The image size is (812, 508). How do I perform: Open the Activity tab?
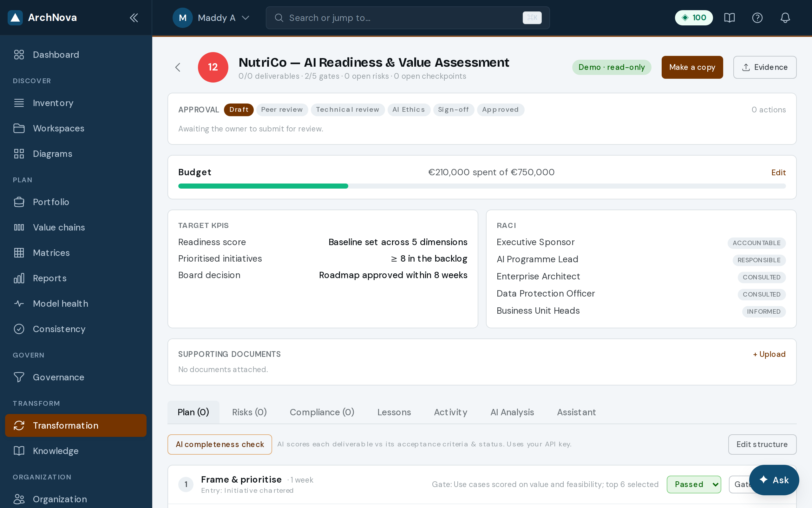[451, 412]
